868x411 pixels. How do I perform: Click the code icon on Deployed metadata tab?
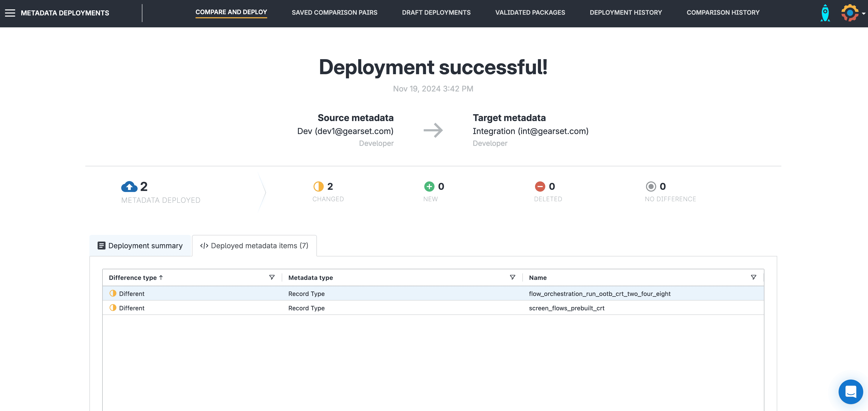pos(204,246)
